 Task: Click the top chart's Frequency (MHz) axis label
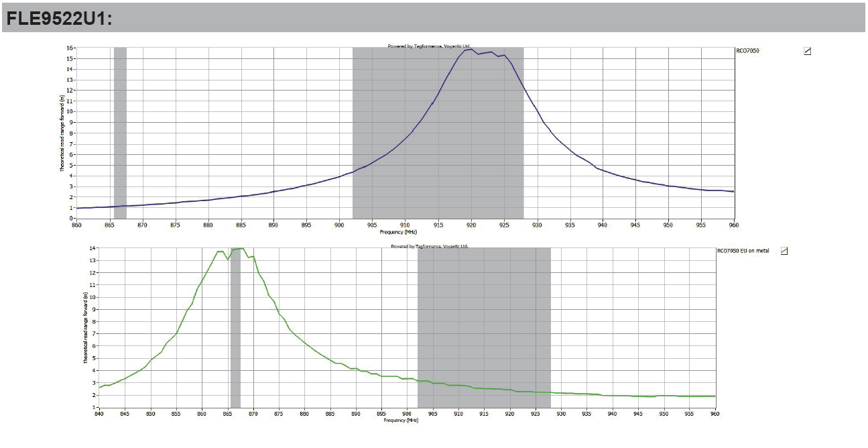[x=399, y=232]
